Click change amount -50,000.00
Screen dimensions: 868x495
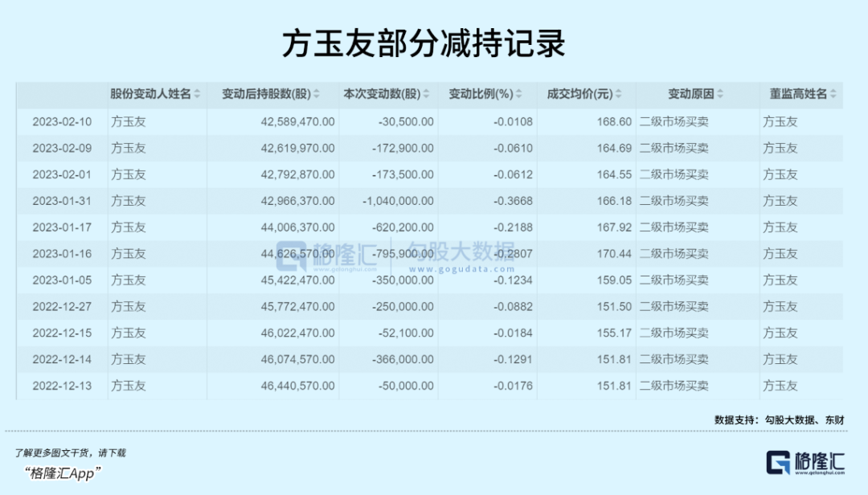click(407, 386)
